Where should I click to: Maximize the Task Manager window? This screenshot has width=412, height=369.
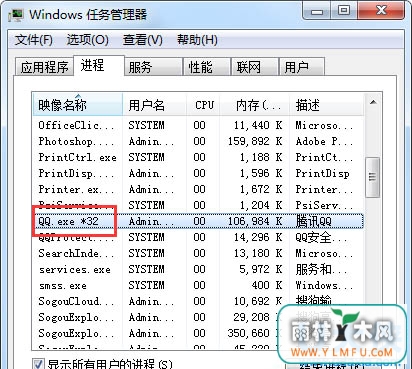(344, 11)
